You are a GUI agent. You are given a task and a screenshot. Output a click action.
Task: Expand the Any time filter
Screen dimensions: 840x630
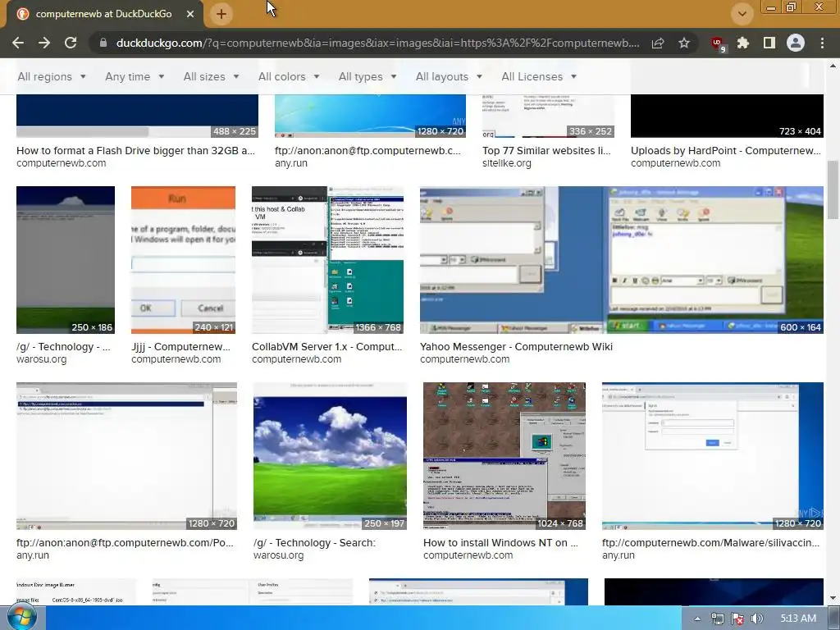point(135,76)
